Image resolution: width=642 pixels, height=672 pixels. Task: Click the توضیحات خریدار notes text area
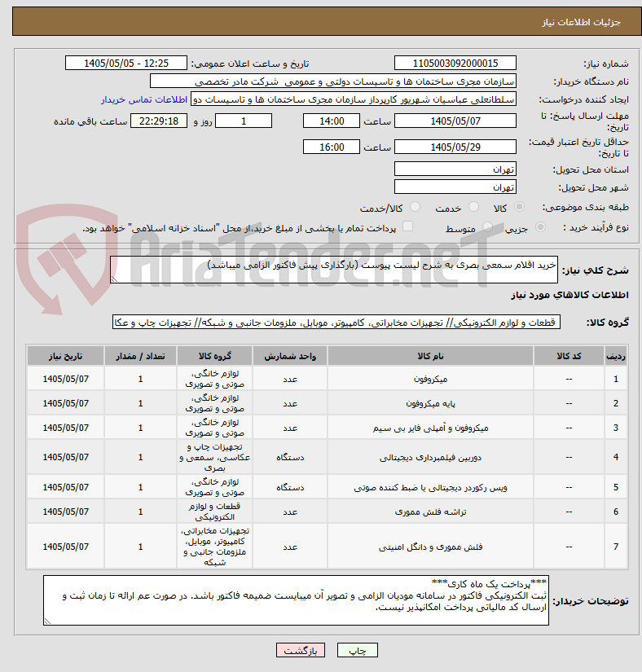(296, 600)
